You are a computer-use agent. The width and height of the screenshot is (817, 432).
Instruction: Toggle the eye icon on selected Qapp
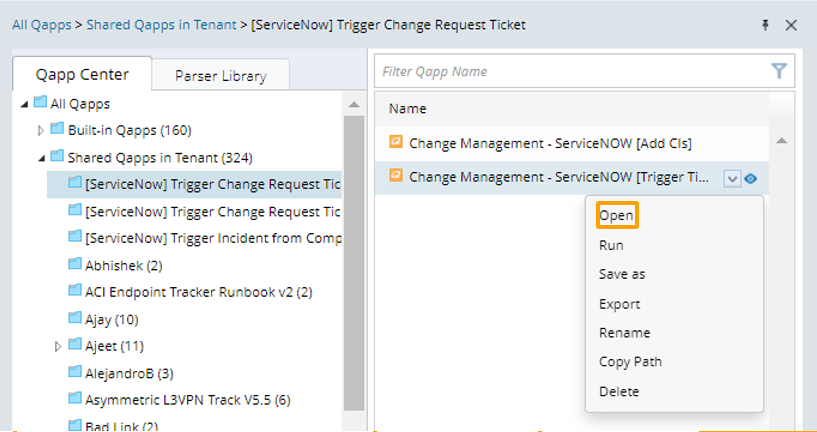click(x=750, y=178)
